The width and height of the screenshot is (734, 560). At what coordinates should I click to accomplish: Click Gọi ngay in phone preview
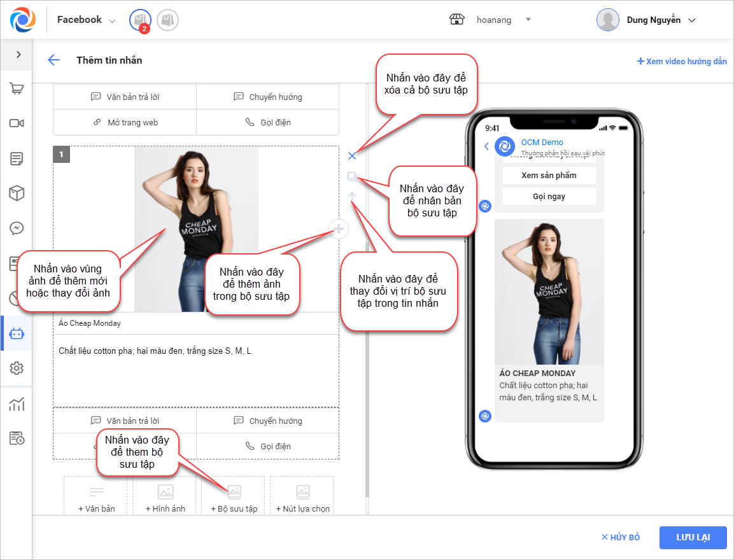point(549,197)
